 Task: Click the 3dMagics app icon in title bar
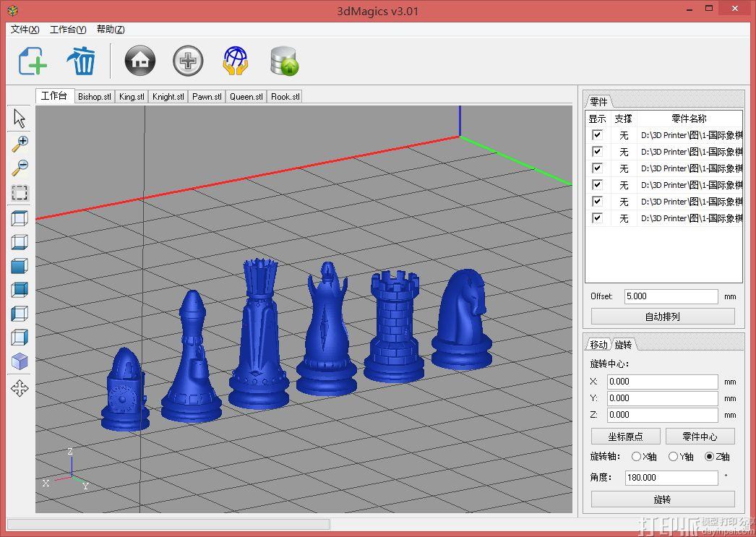coord(13,9)
